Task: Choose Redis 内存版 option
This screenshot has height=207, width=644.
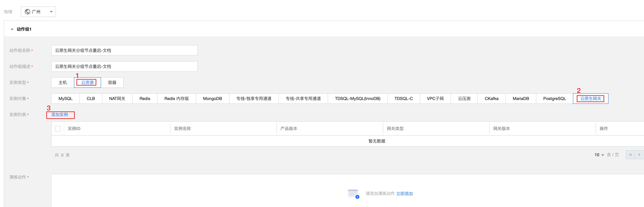Action: coord(177,99)
